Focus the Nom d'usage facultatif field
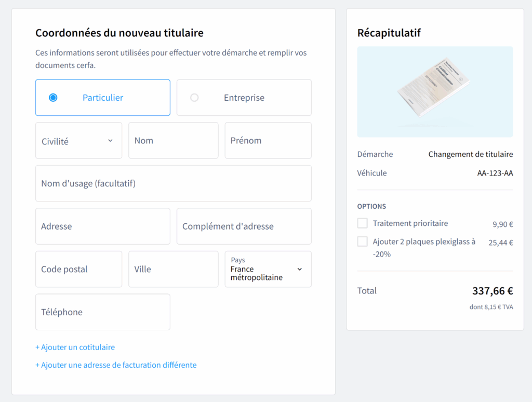The image size is (532, 402). click(x=173, y=183)
